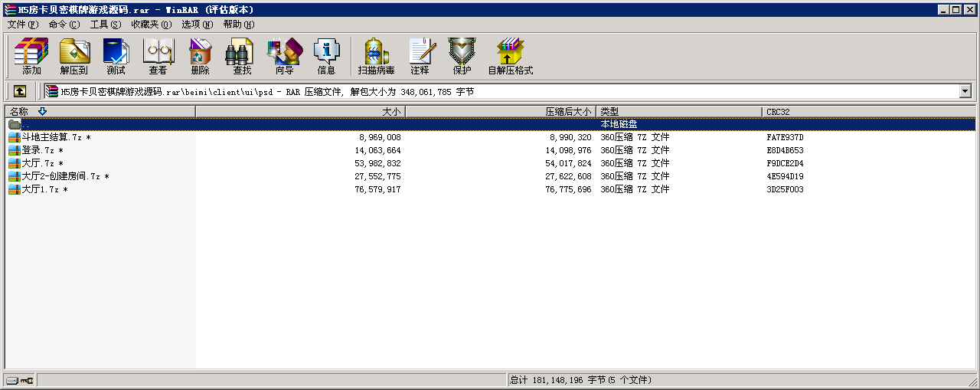Screen dimensions: 980x390
Task: Open the 工具 (Tools) menu
Action: [105, 25]
